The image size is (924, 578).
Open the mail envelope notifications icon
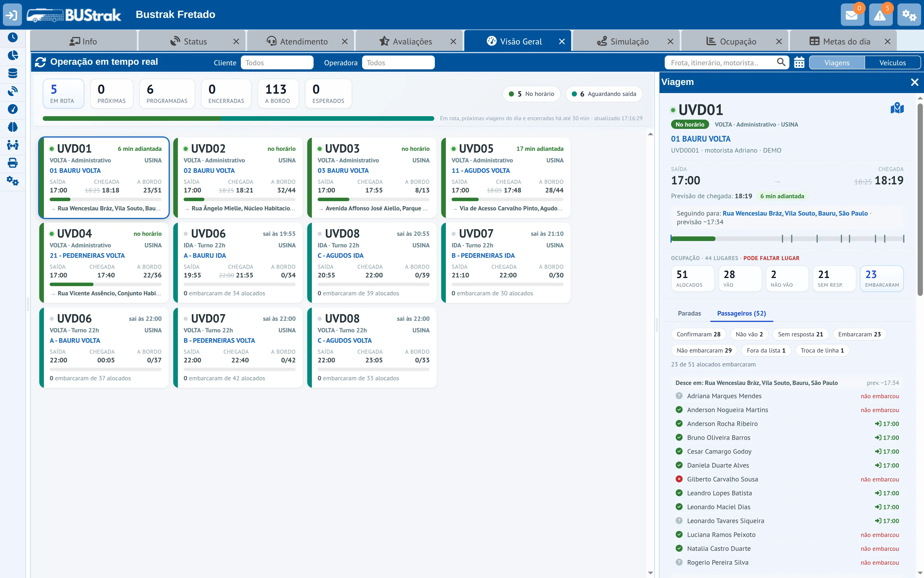(x=852, y=15)
